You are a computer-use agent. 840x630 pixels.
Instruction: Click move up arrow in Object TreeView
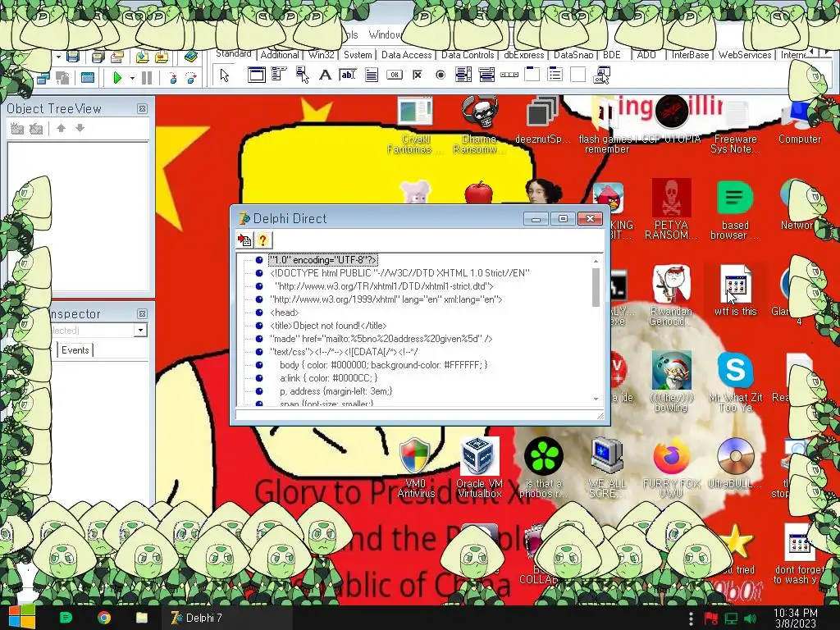tap(61, 128)
